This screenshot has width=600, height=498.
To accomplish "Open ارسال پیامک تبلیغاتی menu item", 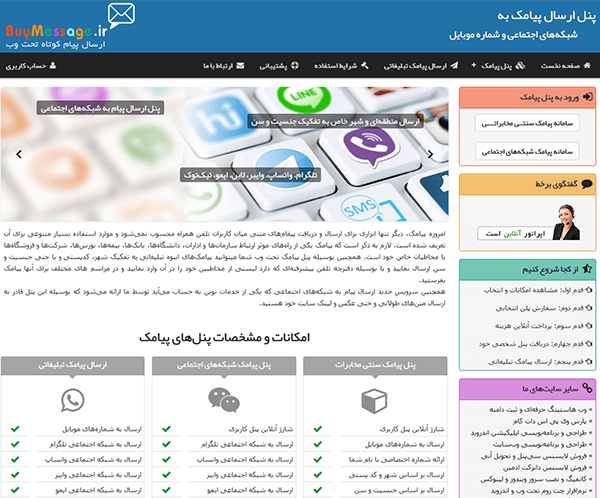I will click(421, 66).
